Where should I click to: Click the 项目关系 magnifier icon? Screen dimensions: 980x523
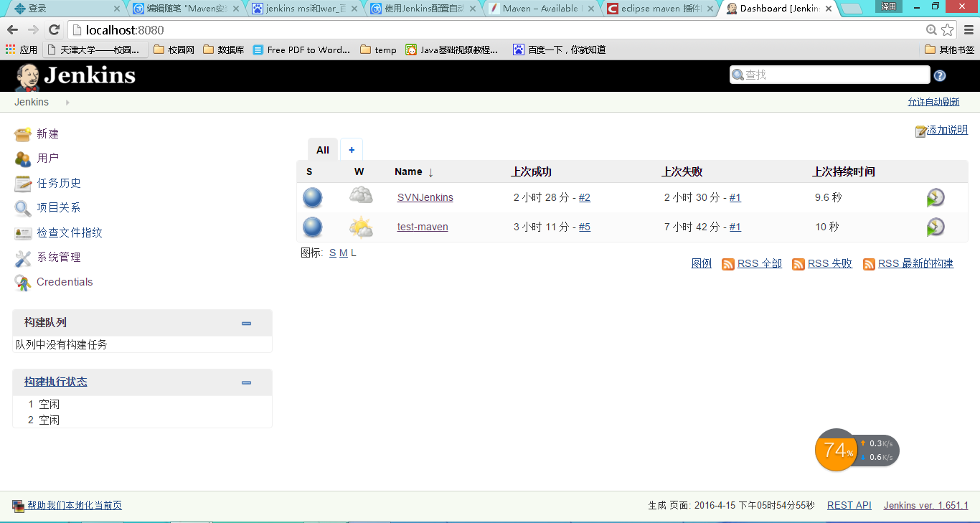point(23,208)
